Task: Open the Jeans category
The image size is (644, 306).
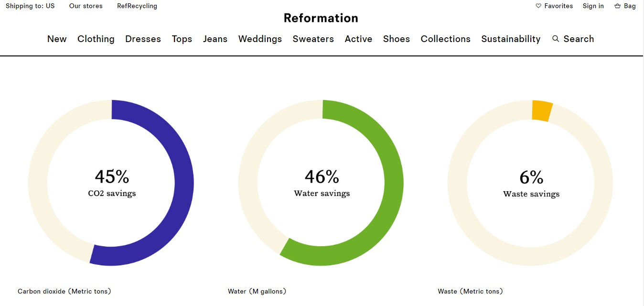Action: click(215, 39)
